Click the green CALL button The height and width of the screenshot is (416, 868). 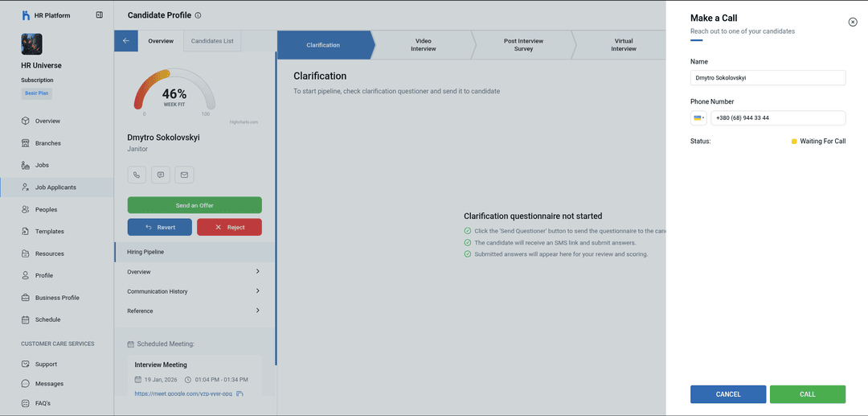click(808, 394)
